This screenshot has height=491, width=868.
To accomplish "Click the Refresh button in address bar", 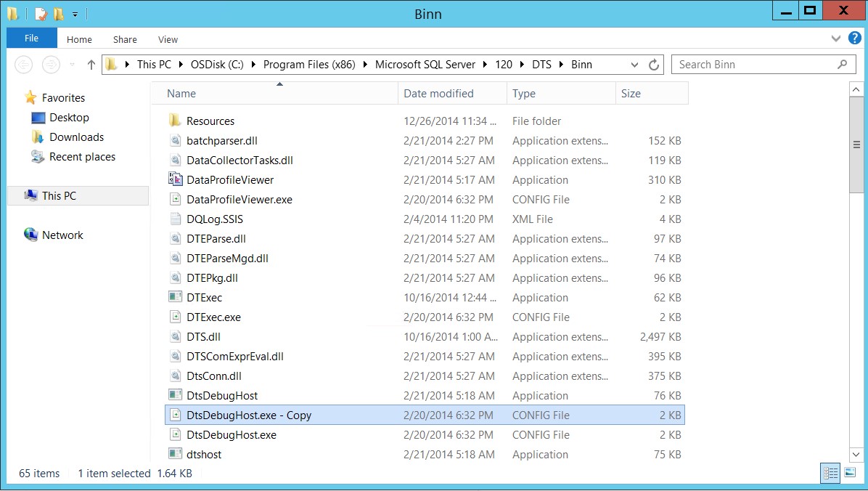I will 654,65.
